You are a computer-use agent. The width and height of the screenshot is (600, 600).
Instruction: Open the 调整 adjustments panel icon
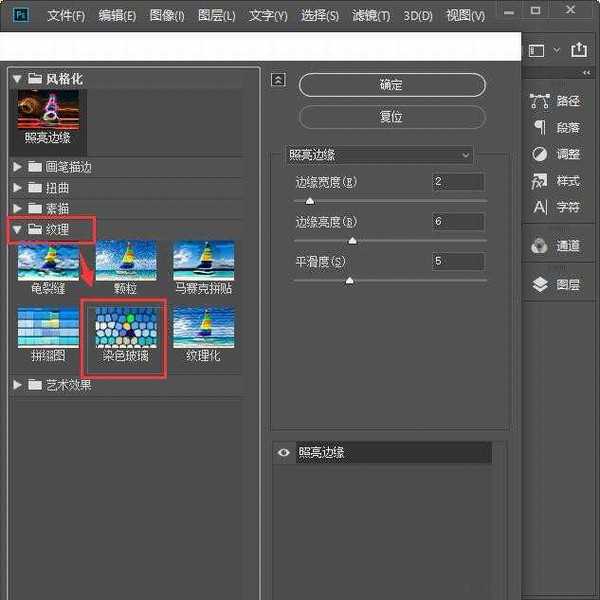tap(540, 154)
